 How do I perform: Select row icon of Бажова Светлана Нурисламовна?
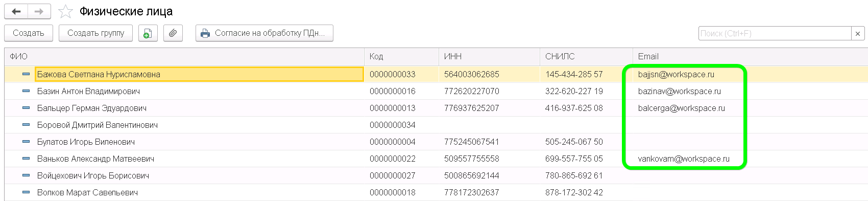[26, 74]
